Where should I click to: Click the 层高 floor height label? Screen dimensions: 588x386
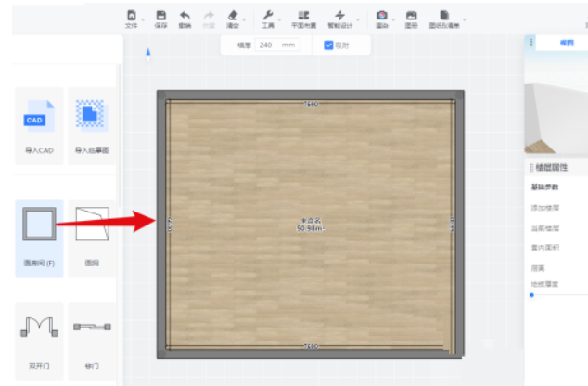click(538, 268)
